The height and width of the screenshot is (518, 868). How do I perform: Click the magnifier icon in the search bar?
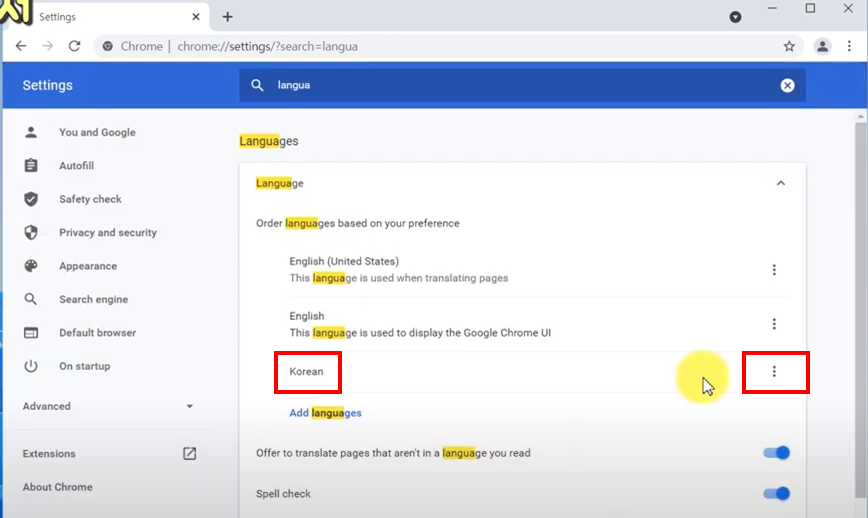257,85
